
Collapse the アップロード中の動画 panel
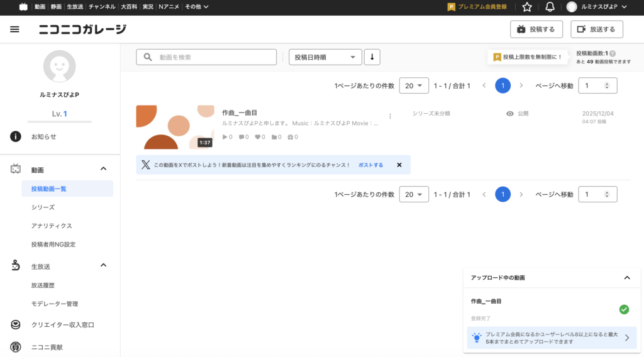coord(626,277)
